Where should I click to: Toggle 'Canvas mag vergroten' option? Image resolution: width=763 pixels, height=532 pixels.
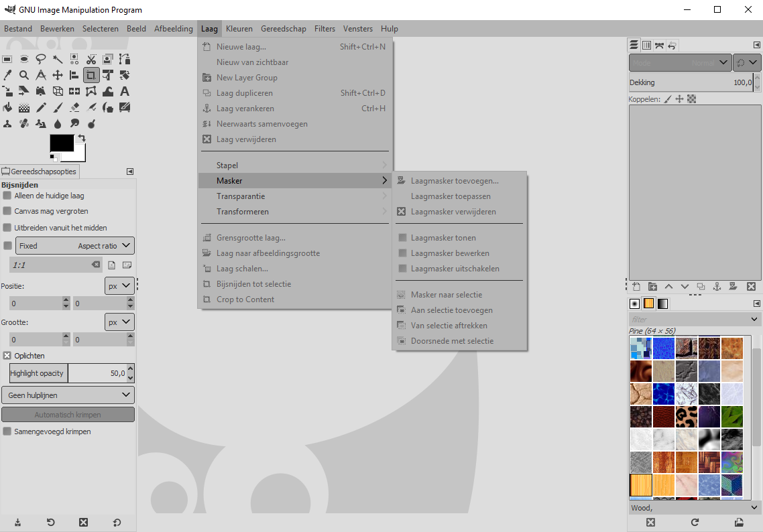coord(7,211)
